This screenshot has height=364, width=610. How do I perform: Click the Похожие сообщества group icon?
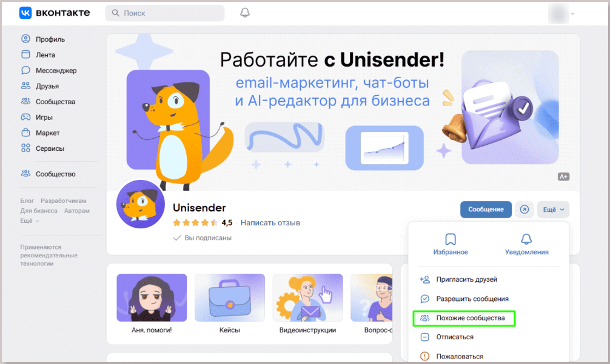coord(425,318)
